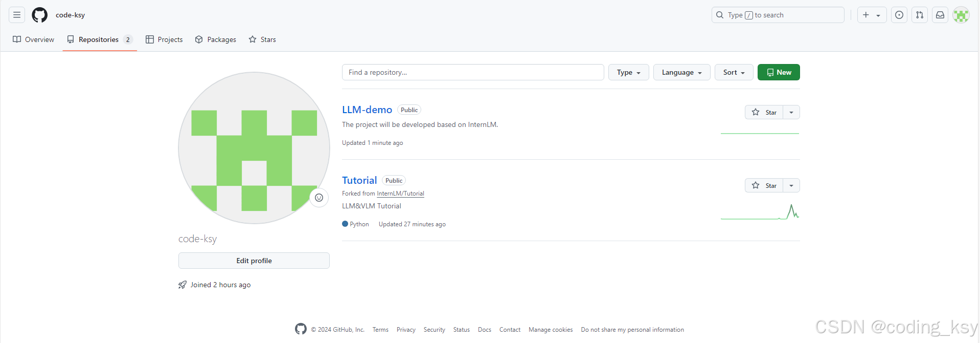The height and width of the screenshot is (343, 980).
Task: Click the footer GitHub logo
Action: pos(301,329)
